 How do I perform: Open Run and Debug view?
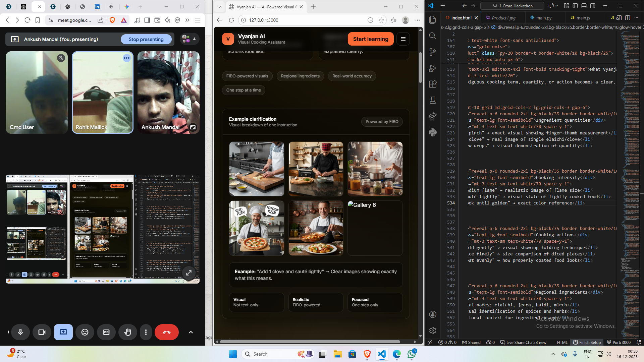[x=433, y=68]
